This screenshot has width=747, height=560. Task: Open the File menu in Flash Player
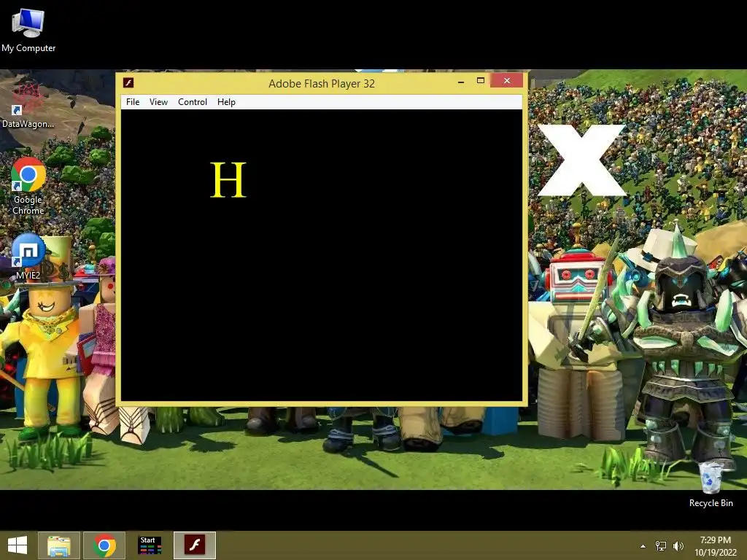(133, 102)
